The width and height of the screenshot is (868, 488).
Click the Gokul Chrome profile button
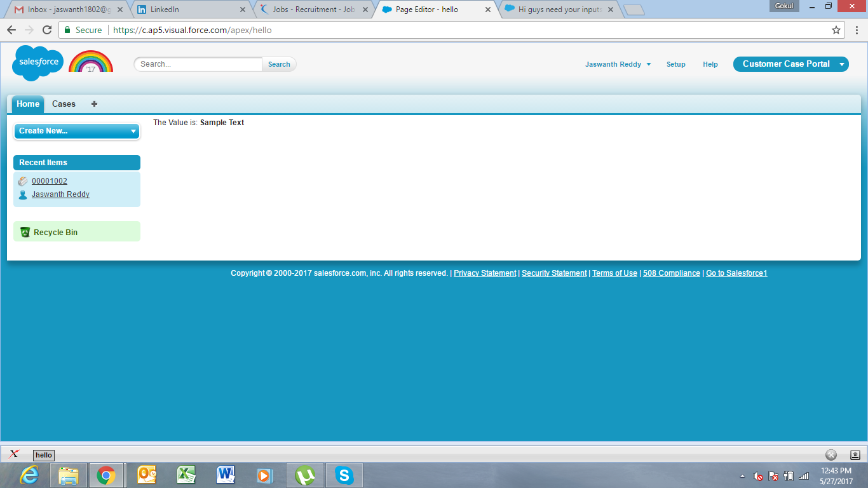tap(784, 6)
